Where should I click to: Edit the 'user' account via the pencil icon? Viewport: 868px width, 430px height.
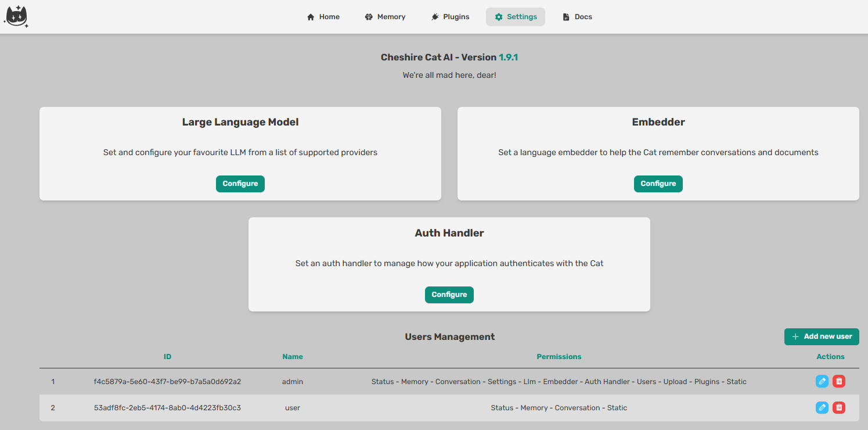coord(822,407)
